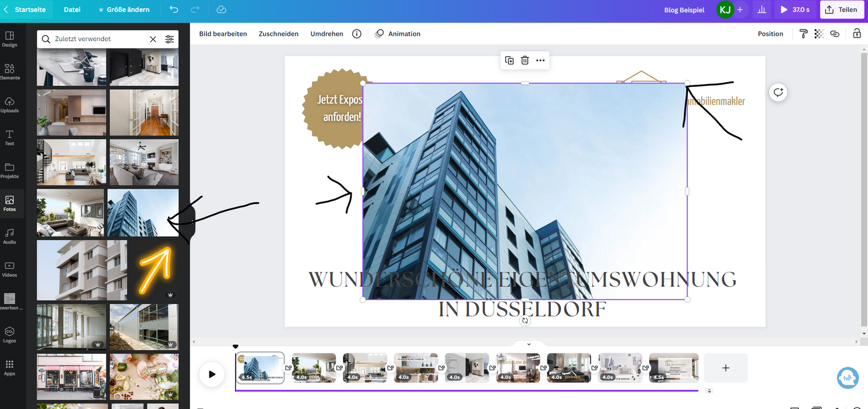Open the Datei menu
This screenshot has height=409, width=868.
72,10
